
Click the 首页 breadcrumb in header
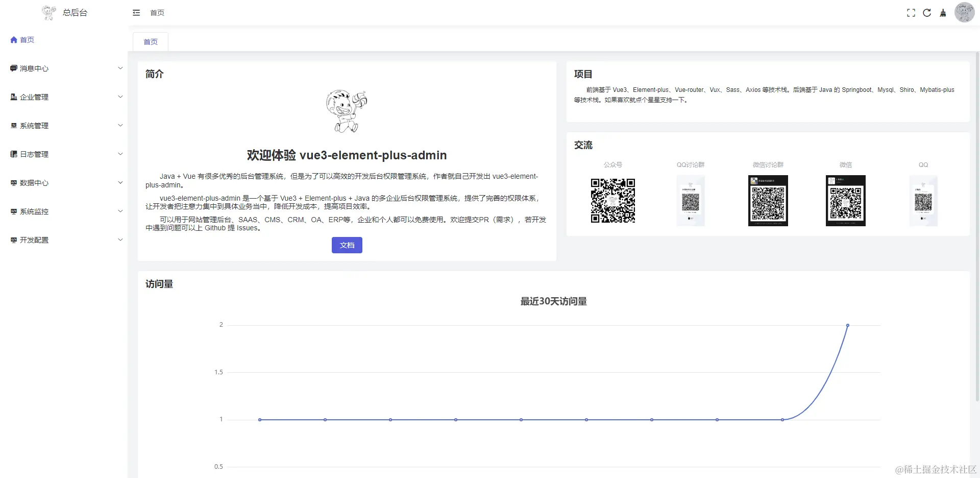point(157,13)
